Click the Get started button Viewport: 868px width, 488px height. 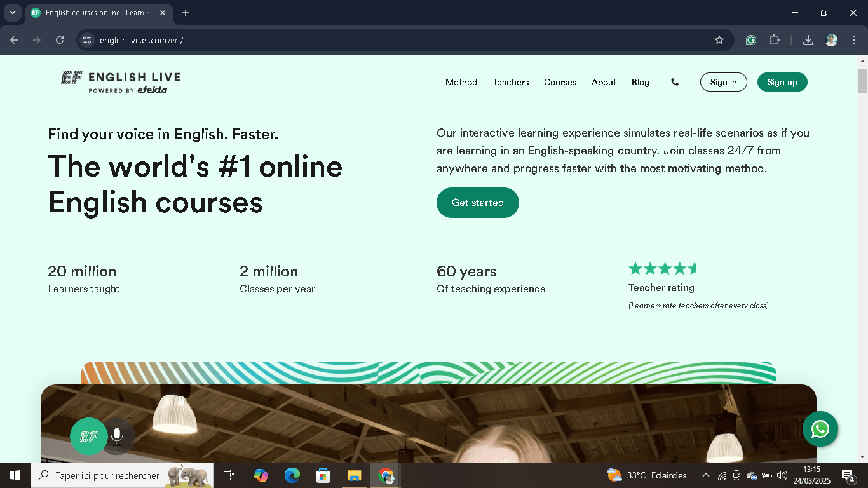(x=477, y=203)
